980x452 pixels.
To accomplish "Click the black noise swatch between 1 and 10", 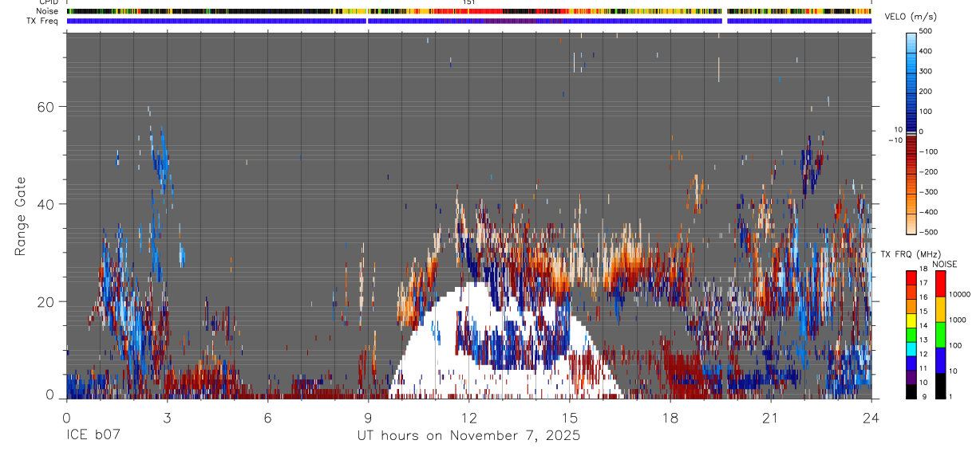I will click(940, 385).
